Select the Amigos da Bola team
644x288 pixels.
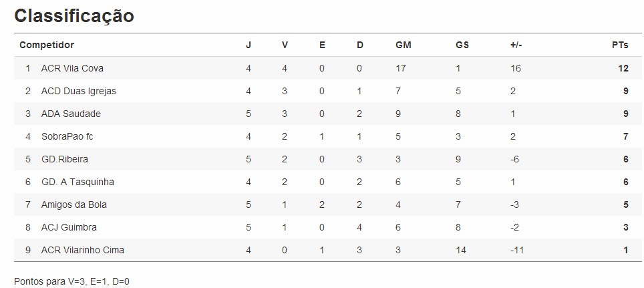point(73,204)
